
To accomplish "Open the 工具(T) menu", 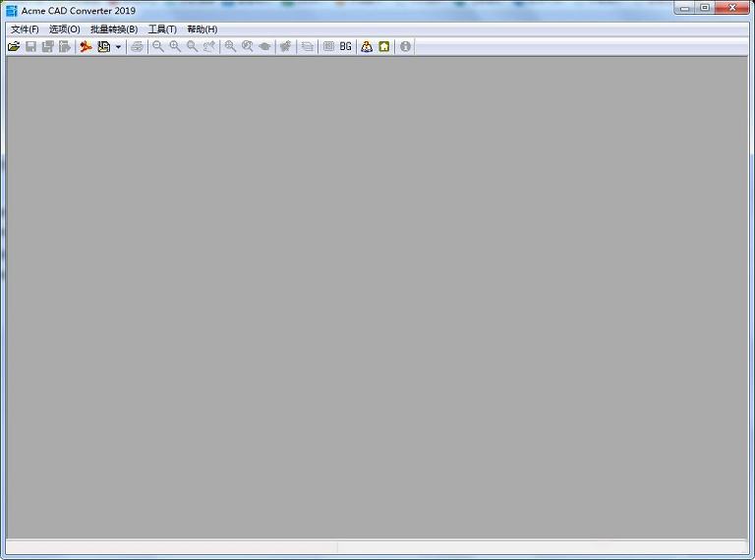I will (x=162, y=29).
